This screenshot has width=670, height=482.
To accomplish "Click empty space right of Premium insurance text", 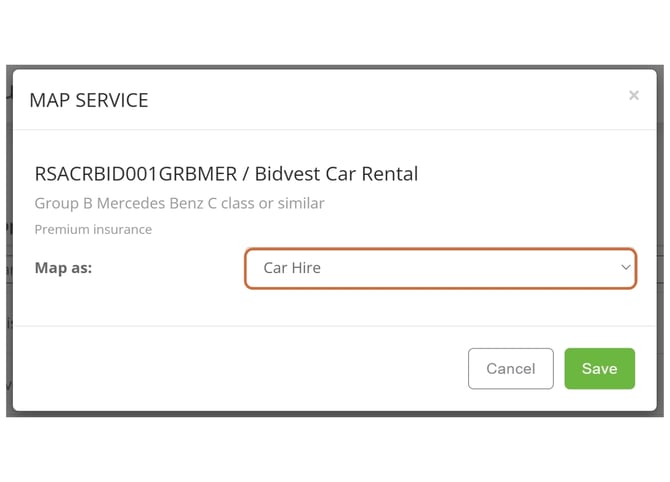I will click(400, 229).
